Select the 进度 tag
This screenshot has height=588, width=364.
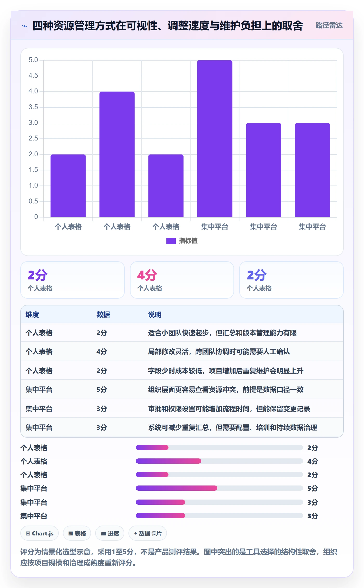point(110,533)
